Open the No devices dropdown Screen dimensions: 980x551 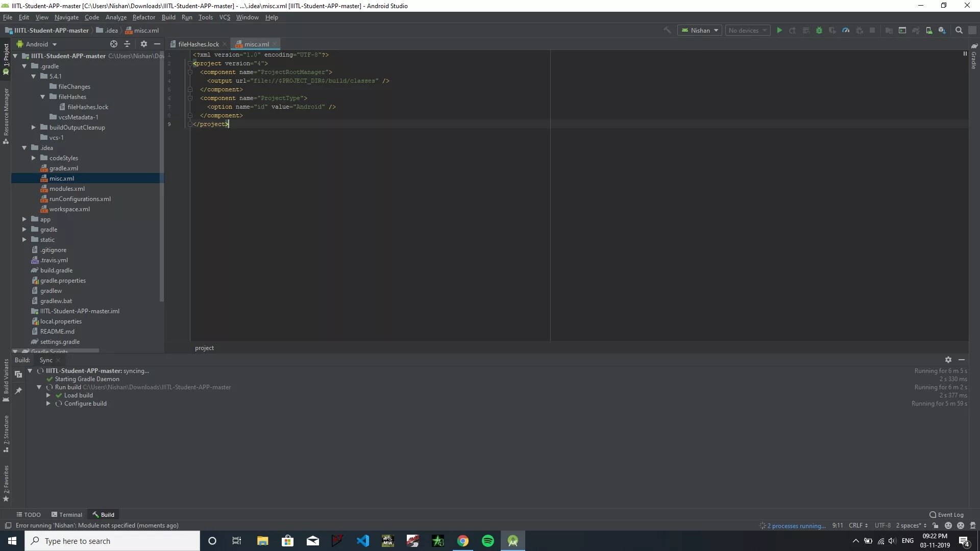[x=748, y=31]
